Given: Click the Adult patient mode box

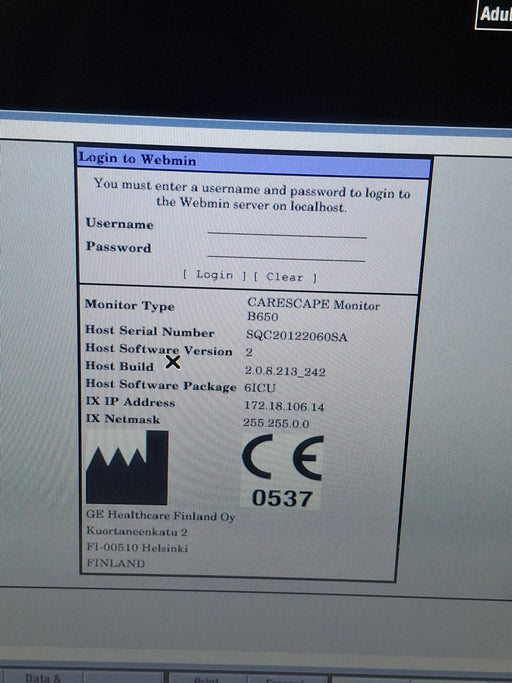Looking at the screenshot, I should (494, 14).
